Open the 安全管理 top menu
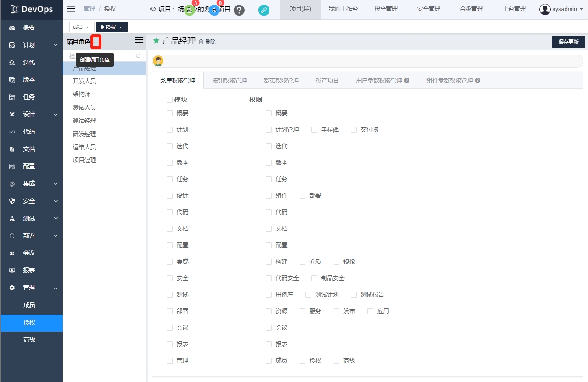The width and height of the screenshot is (588, 382). click(428, 9)
